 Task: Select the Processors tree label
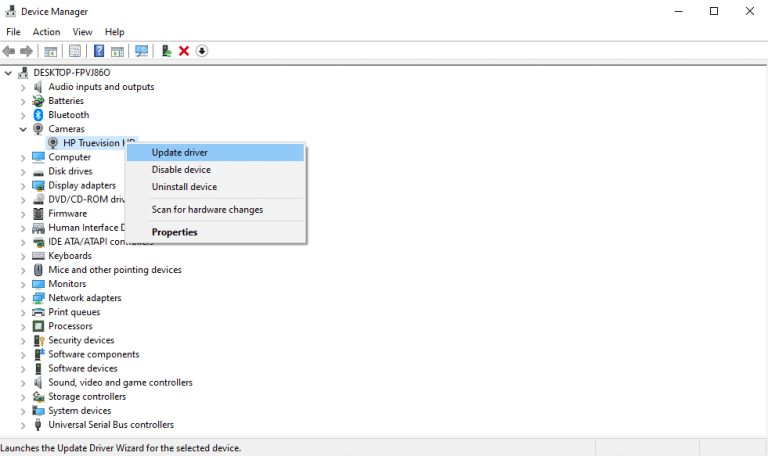[x=70, y=326]
